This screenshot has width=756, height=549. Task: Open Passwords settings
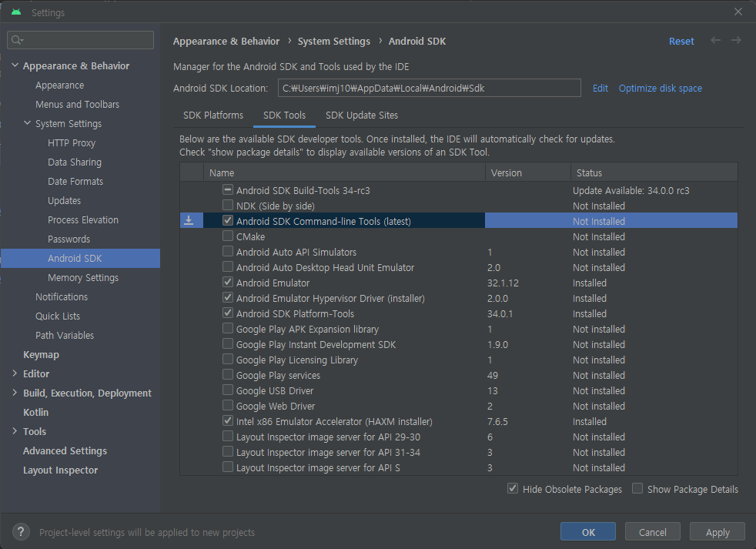(69, 239)
